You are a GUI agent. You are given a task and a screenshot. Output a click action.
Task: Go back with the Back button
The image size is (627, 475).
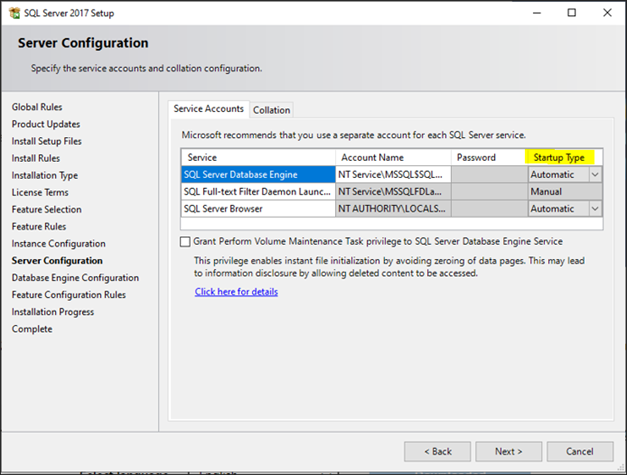click(x=437, y=450)
